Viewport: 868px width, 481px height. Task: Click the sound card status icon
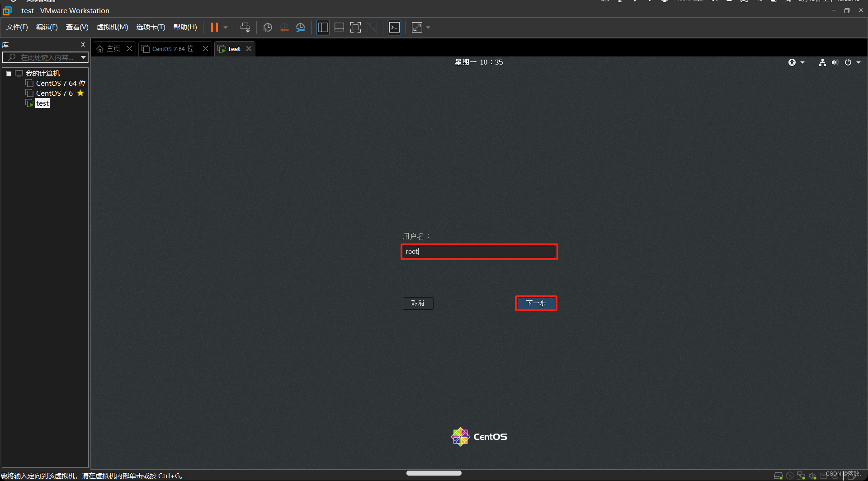(812, 476)
